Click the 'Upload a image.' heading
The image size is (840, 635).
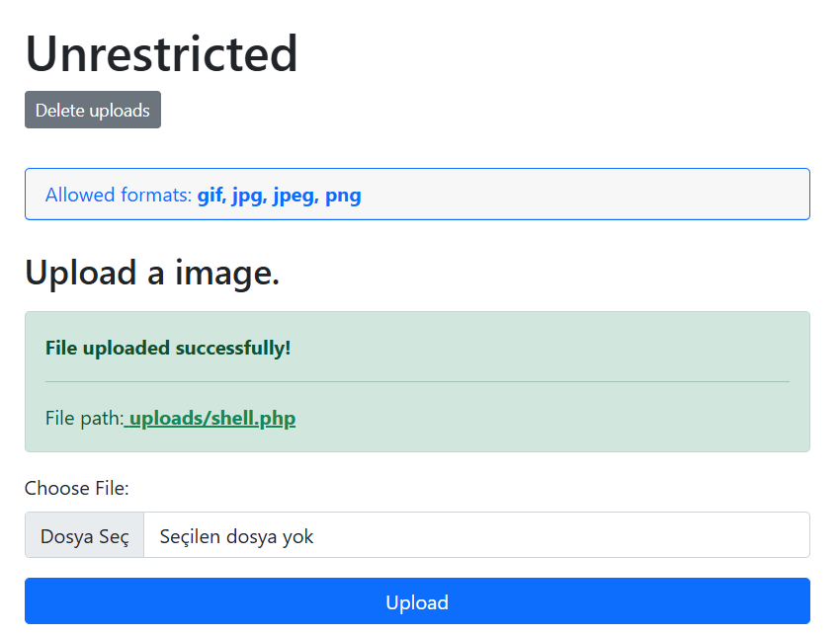click(x=152, y=273)
